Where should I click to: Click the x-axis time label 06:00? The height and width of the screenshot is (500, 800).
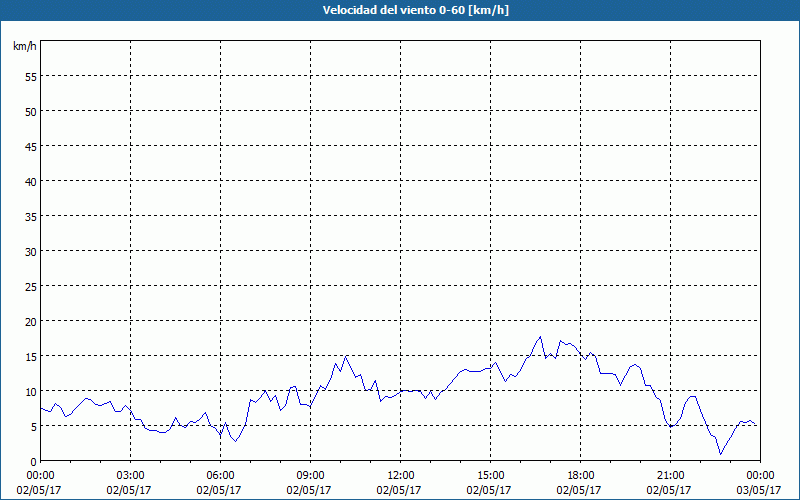(x=220, y=476)
